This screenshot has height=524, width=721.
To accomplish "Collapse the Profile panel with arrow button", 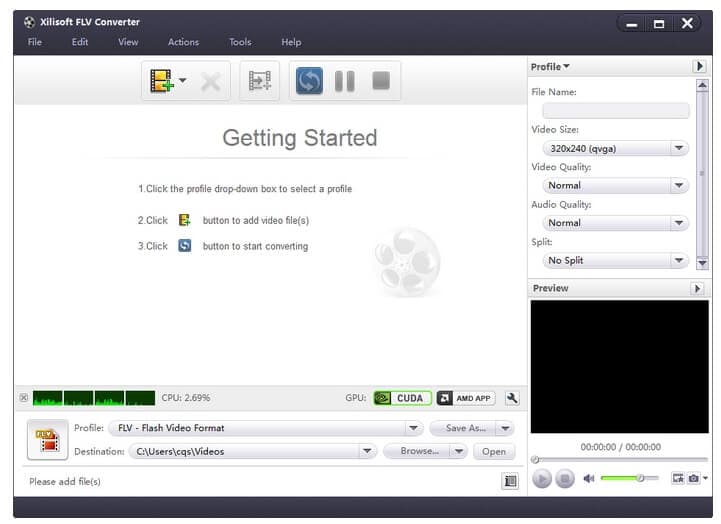I will point(699,67).
